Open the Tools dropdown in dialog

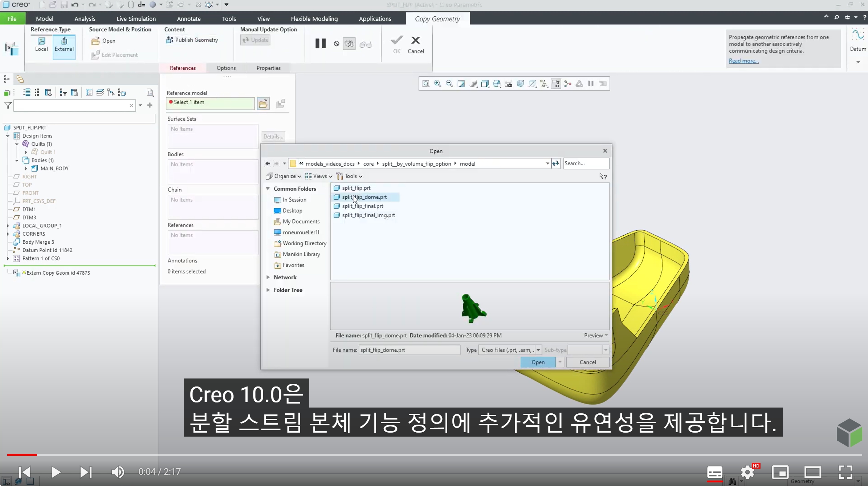click(349, 176)
